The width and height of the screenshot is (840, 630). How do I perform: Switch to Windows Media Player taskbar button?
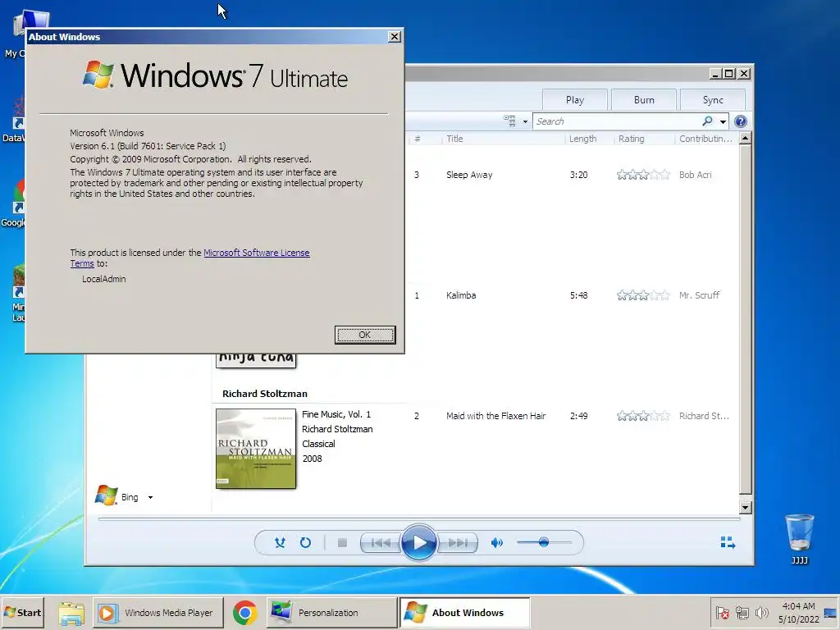coord(159,613)
